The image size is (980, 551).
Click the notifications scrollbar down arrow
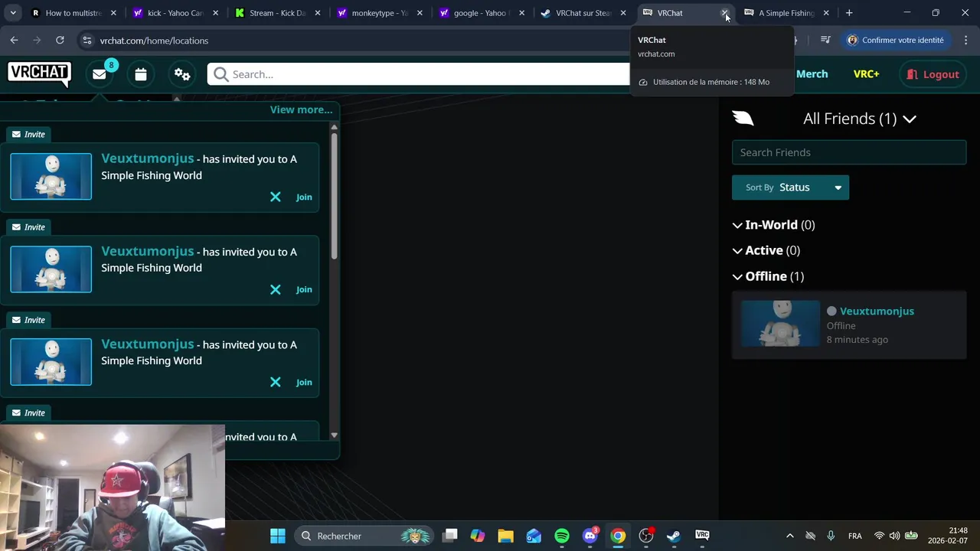(334, 435)
